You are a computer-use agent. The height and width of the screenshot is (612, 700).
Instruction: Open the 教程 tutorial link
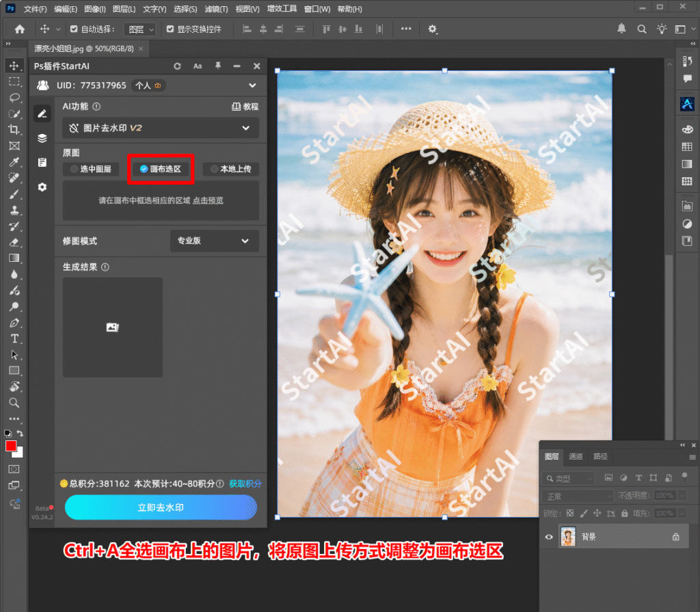coord(245,106)
